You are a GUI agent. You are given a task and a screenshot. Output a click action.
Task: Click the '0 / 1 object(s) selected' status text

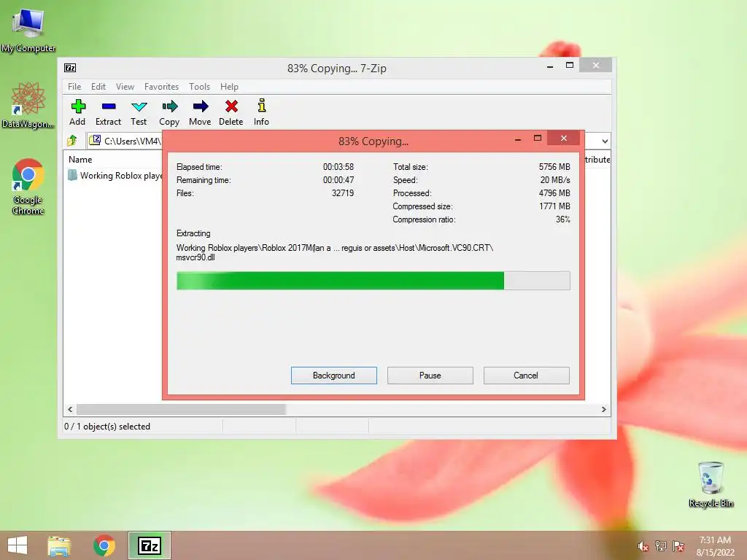coord(107,426)
